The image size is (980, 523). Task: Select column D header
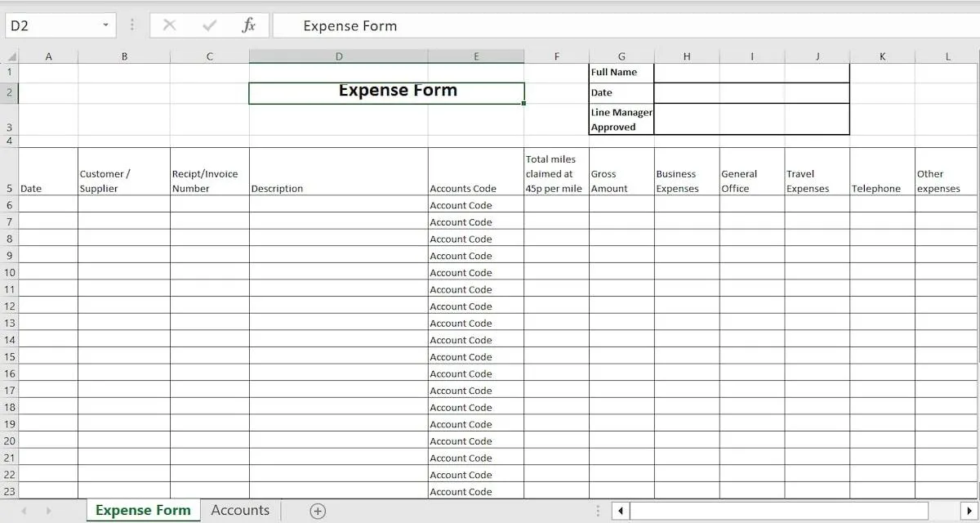(x=339, y=56)
